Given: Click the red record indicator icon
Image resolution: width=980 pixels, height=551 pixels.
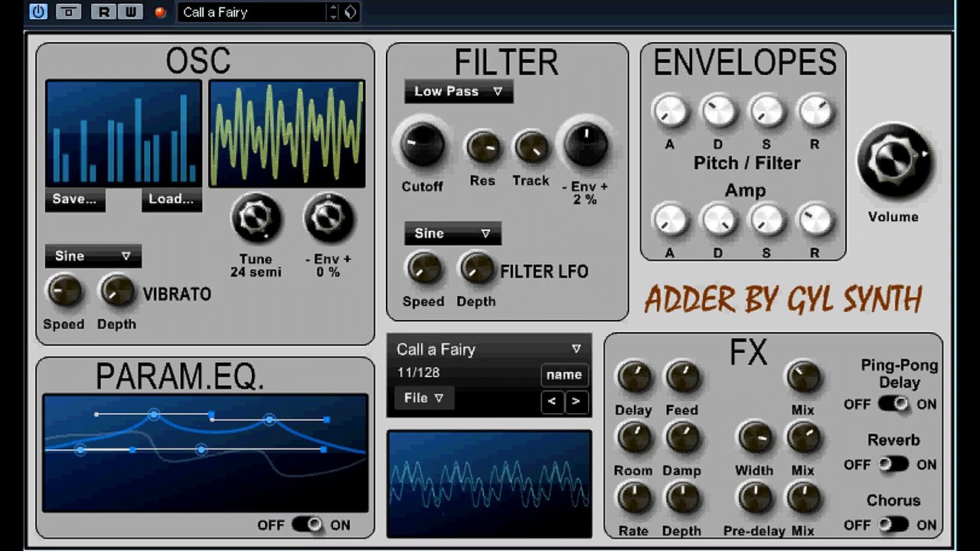Looking at the screenshot, I should 160,12.
